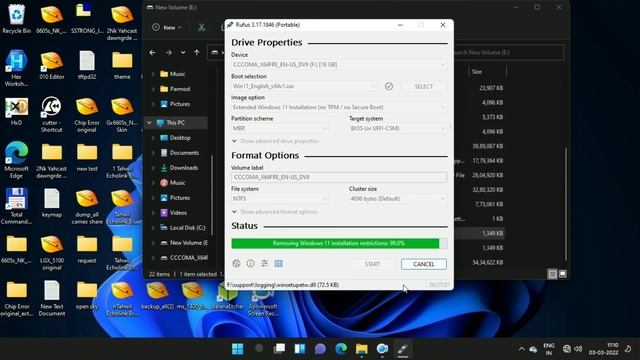Open volume control in system tray
The height and width of the screenshot is (360, 640).
click(578, 349)
